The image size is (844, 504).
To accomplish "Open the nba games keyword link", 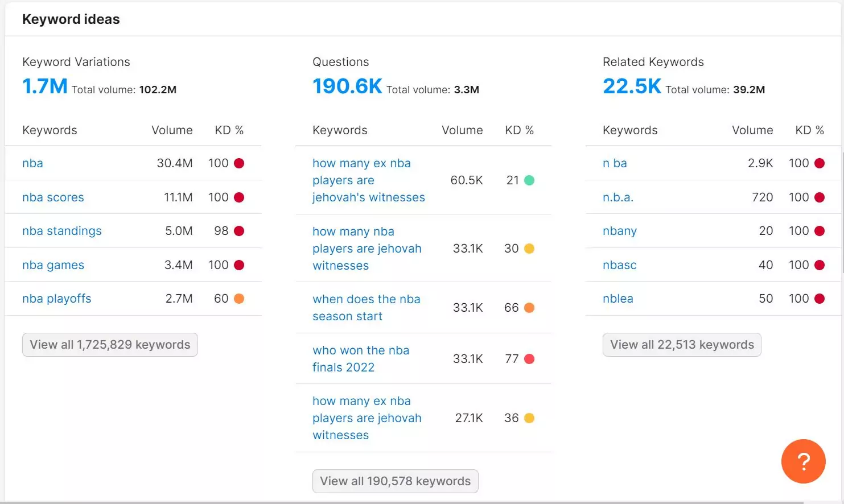I will (53, 265).
